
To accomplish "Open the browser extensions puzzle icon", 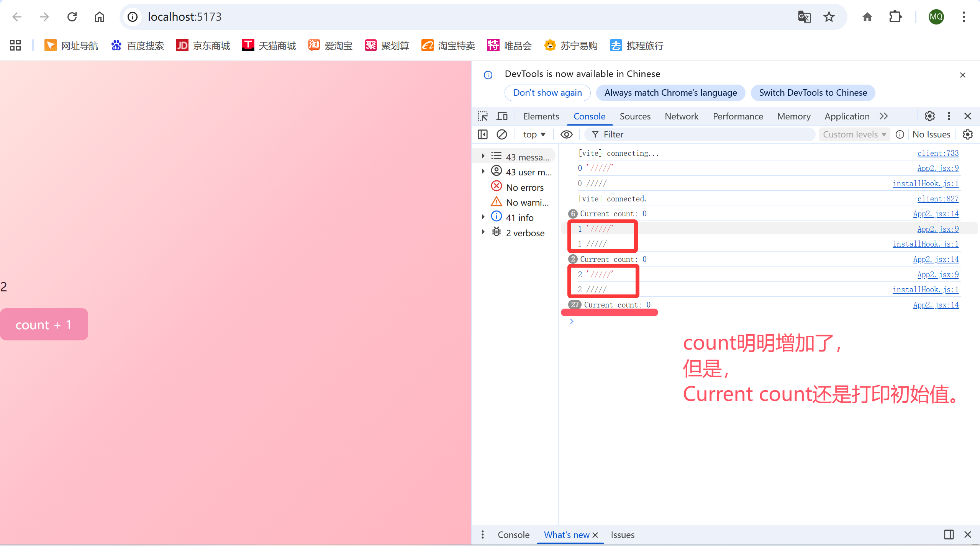I will (895, 17).
